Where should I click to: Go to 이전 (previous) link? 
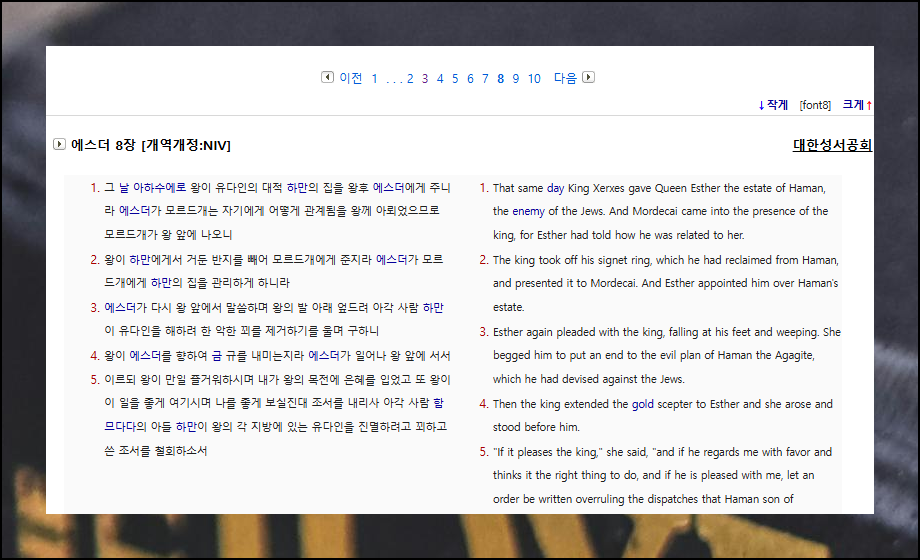[351, 78]
